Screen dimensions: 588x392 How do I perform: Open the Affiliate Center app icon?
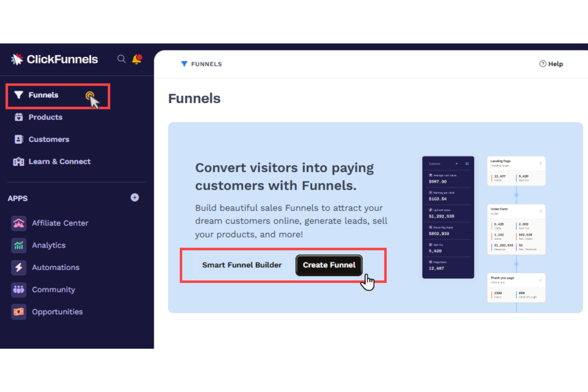pos(19,223)
